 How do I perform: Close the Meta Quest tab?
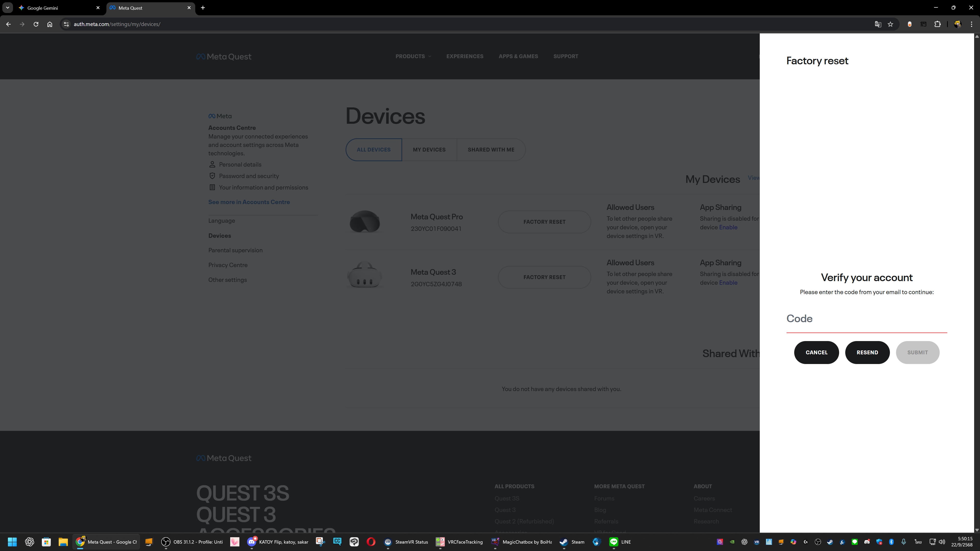189,8
